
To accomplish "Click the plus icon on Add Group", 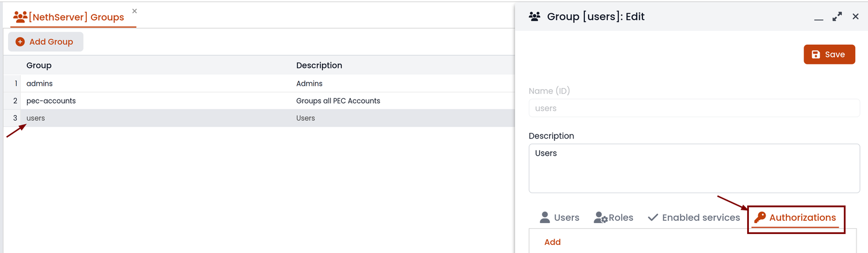I will click(20, 41).
